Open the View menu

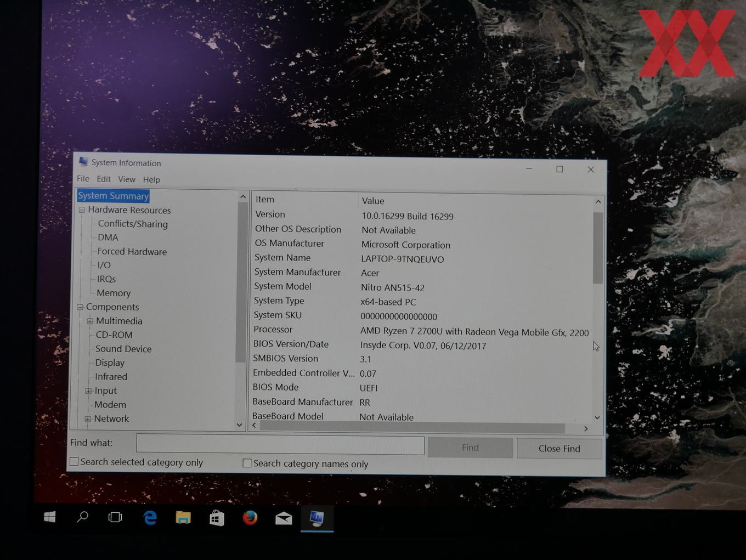tap(127, 179)
